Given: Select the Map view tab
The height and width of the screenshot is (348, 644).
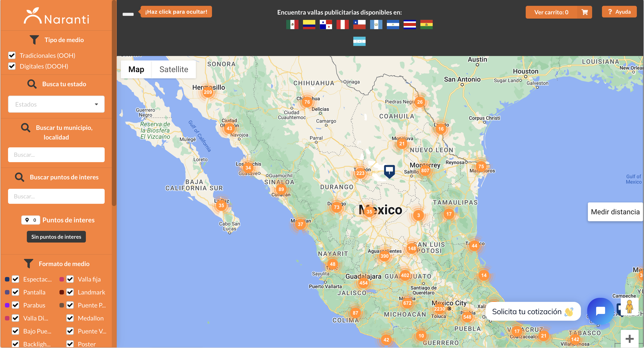Looking at the screenshot, I should [x=136, y=69].
